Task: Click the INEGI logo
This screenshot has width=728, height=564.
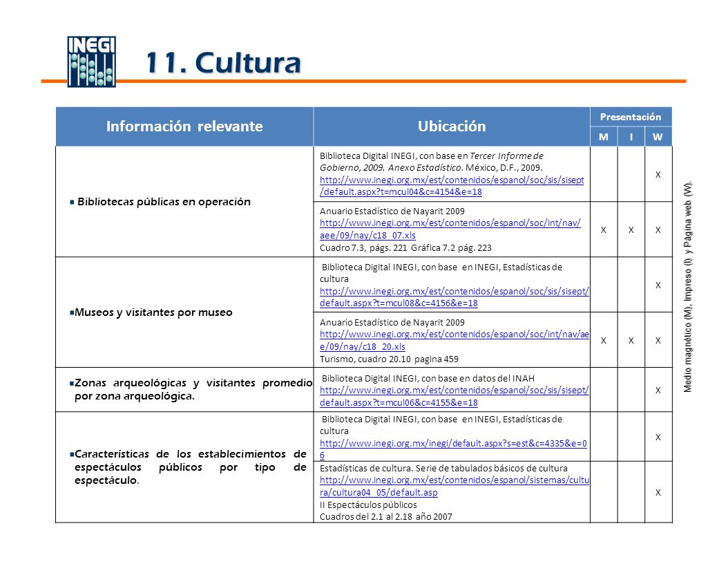Action: (x=91, y=62)
